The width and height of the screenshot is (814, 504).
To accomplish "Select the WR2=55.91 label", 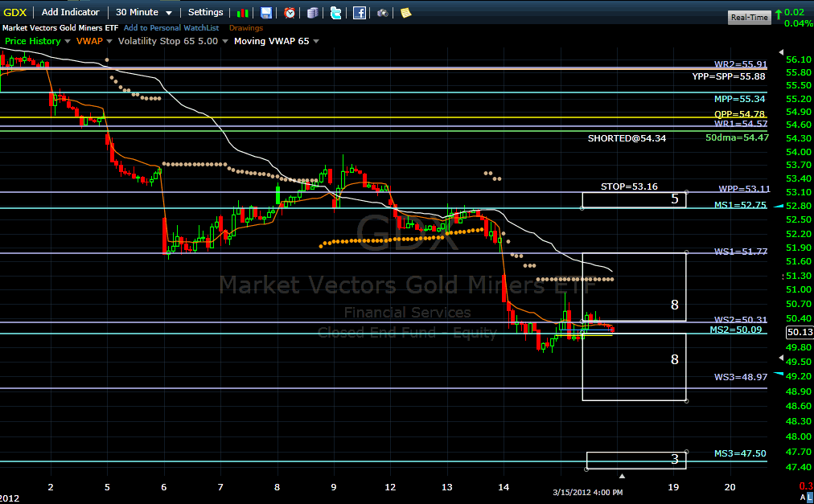I will click(740, 64).
